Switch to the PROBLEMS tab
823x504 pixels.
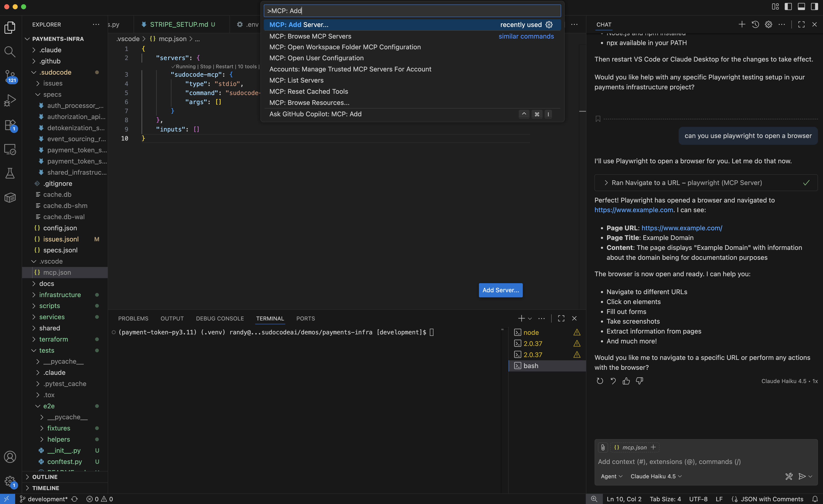pos(133,318)
